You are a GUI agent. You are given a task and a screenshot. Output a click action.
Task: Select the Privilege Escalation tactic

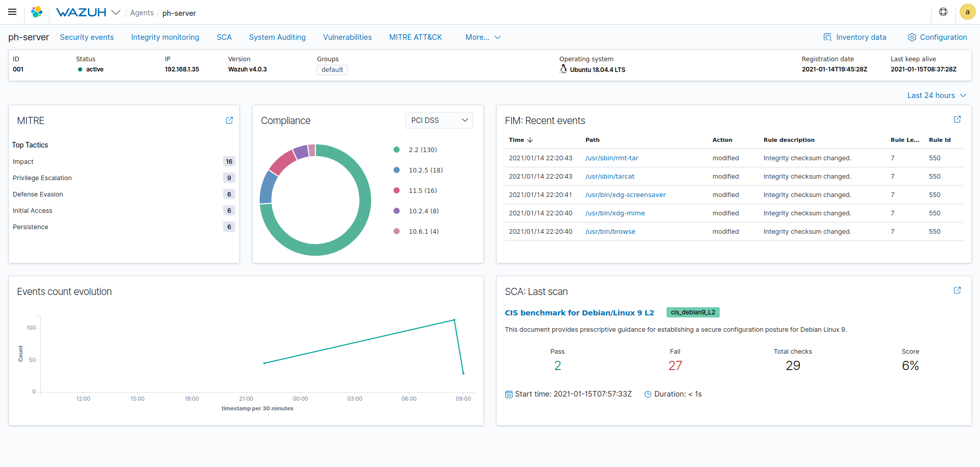tap(124, 178)
